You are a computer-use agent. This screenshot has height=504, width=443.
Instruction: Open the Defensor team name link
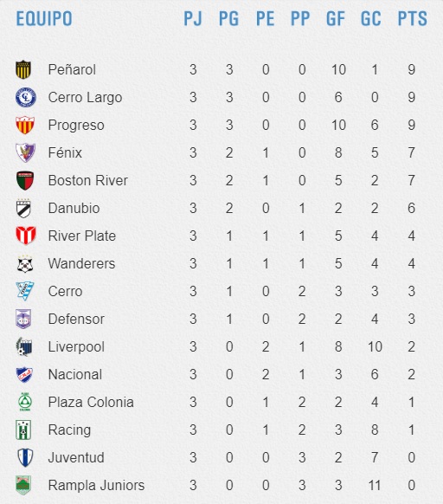pyautogui.click(x=76, y=320)
